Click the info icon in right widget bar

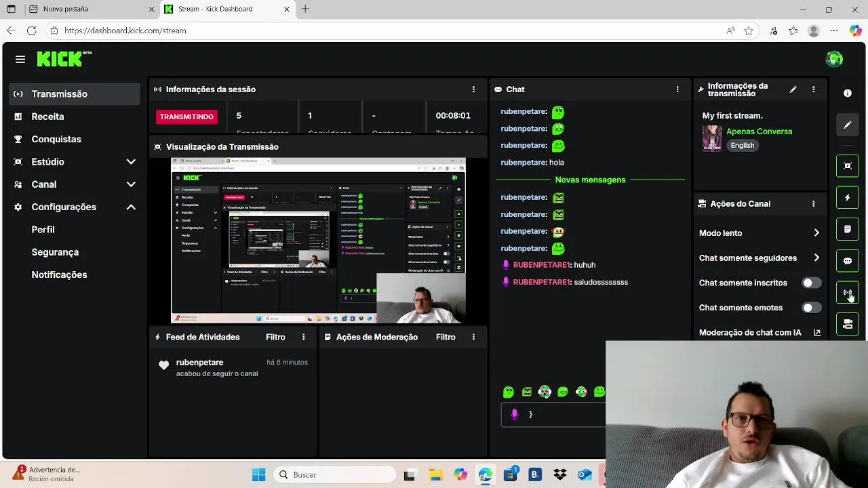(847, 93)
